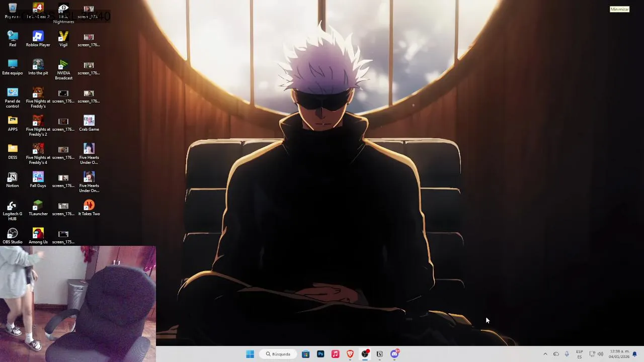This screenshot has height=362, width=644.
Task: Open TLauncher Minecraft shortcut
Action: 38,208
